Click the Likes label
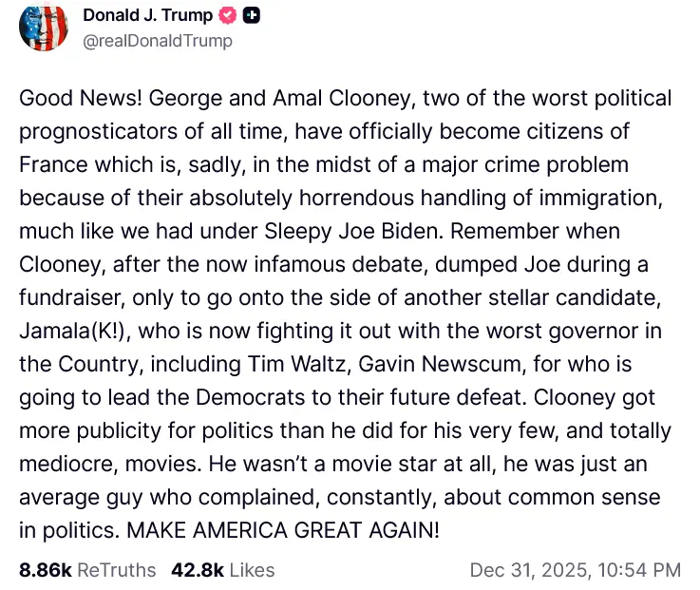 tap(252, 570)
